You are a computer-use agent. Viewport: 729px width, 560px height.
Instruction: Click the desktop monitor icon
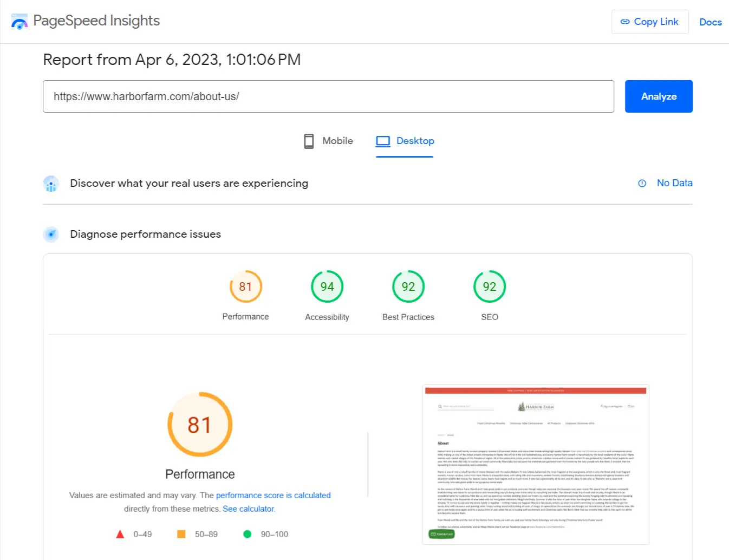click(383, 141)
